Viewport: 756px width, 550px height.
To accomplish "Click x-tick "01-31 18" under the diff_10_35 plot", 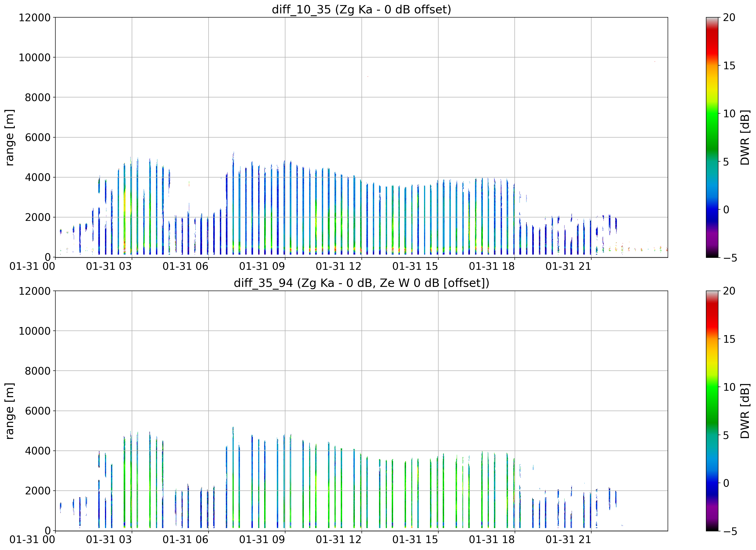I will click(492, 266).
